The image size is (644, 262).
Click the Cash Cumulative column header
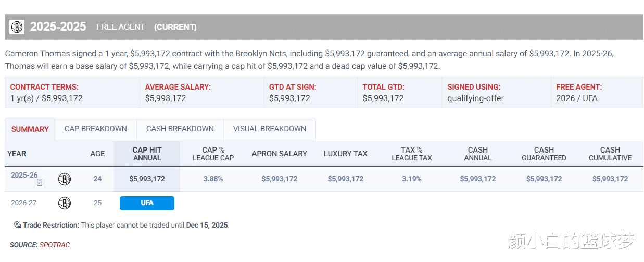click(x=610, y=154)
